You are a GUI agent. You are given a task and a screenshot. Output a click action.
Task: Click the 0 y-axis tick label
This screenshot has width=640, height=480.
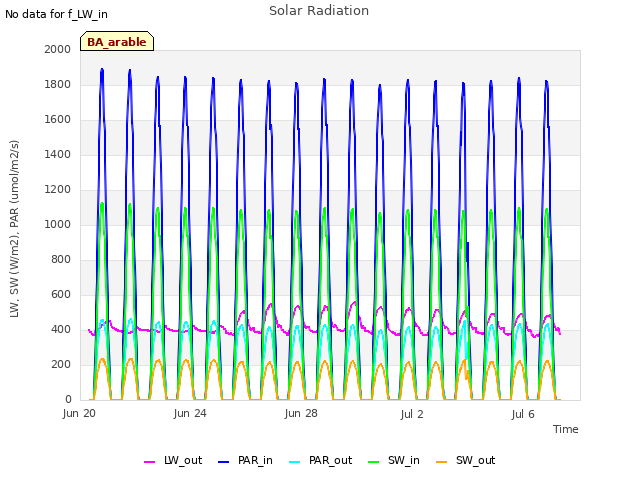click(68, 400)
